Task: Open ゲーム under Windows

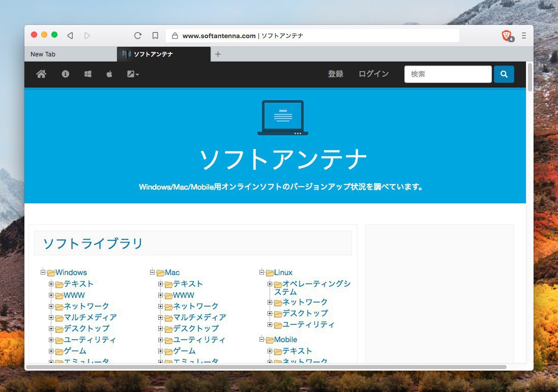Action: tap(75, 351)
